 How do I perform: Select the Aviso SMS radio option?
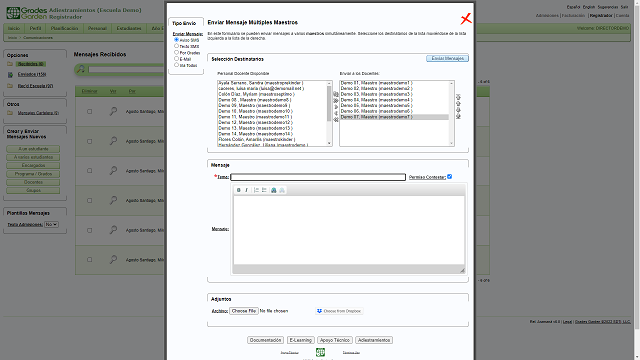pyautogui.click(x=176, y=40)
